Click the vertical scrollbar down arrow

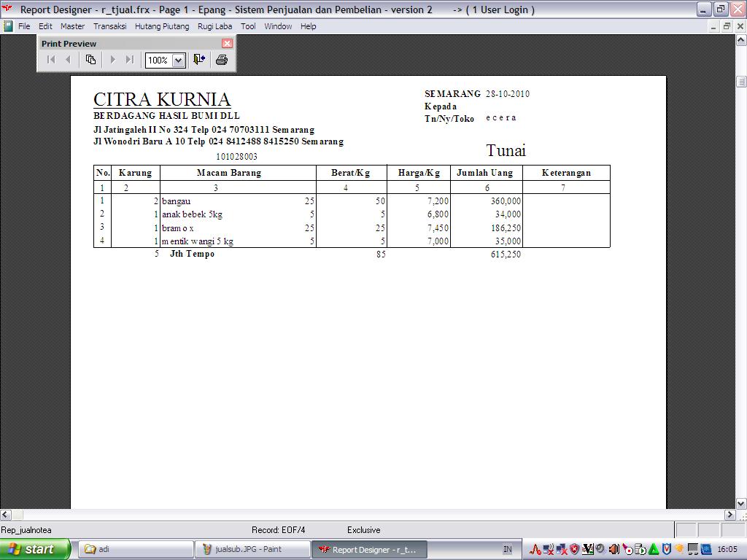point(741,503)
